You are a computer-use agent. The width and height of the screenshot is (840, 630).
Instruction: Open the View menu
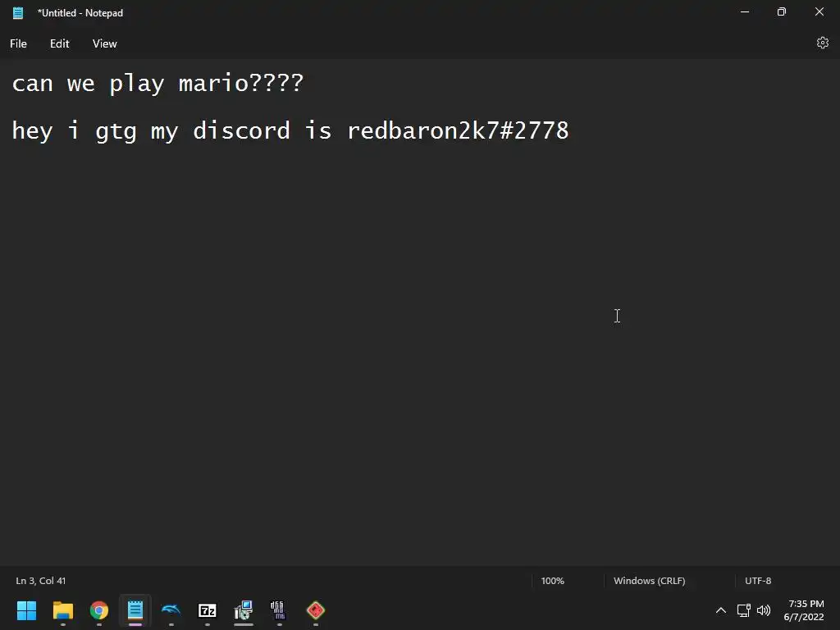point(104,44)
